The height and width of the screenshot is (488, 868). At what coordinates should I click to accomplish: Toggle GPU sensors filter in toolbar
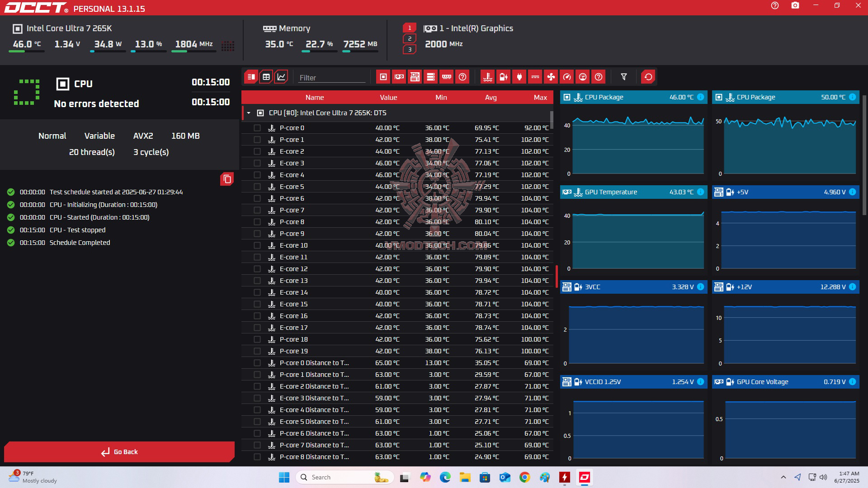399,77
